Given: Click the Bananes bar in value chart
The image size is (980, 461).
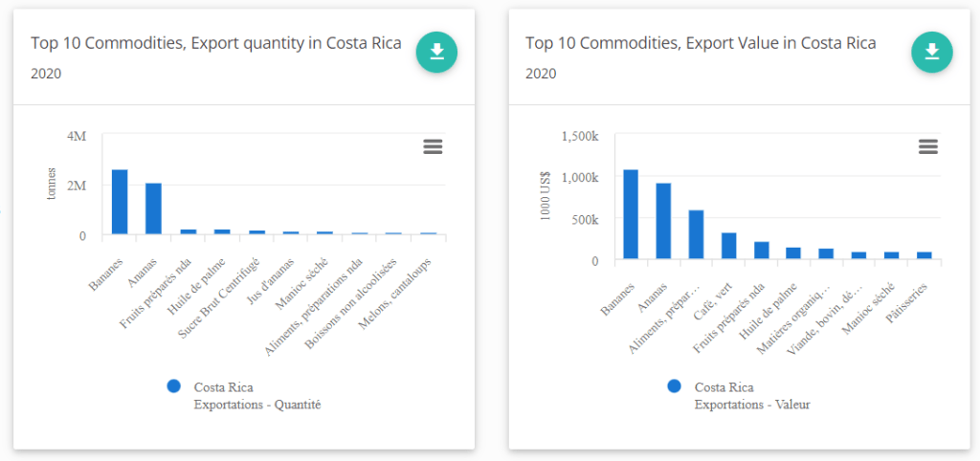Looking at the screenshot, I should tap(631, 214).
